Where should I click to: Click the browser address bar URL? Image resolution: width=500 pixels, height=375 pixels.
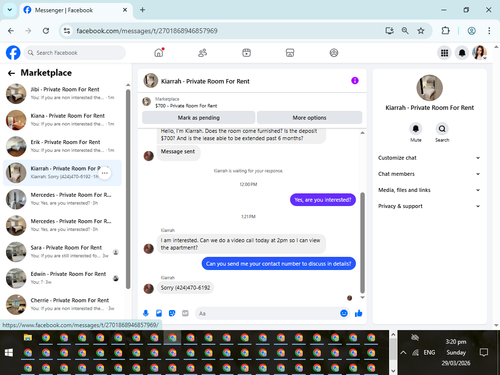point(147,31)
